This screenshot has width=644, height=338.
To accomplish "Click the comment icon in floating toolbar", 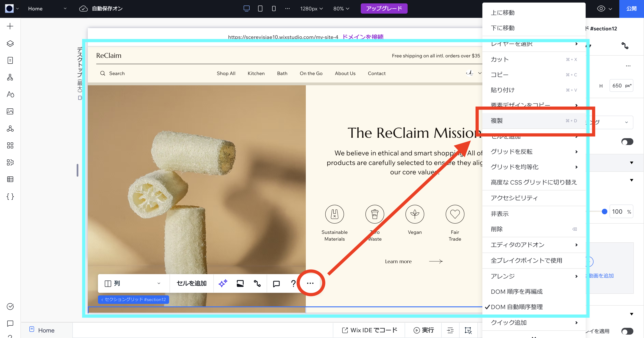I will point(276,283).
